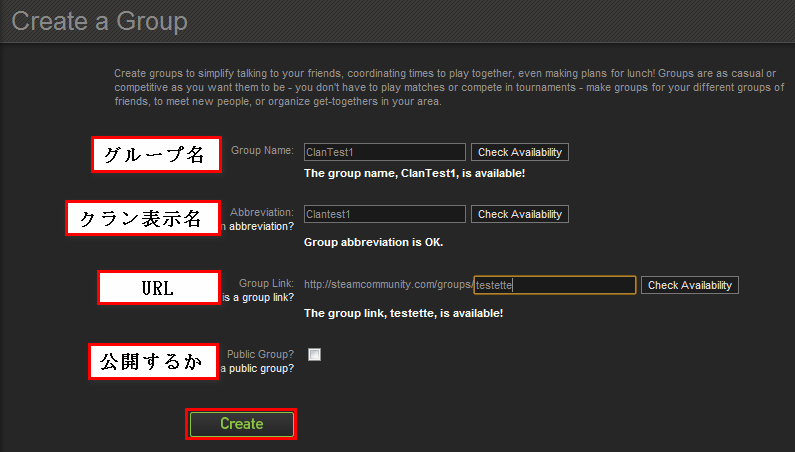Open the 'is a group link?' help link
Image resolution: width=795 pixels, height=452 pixels.
tap(258, 297)
